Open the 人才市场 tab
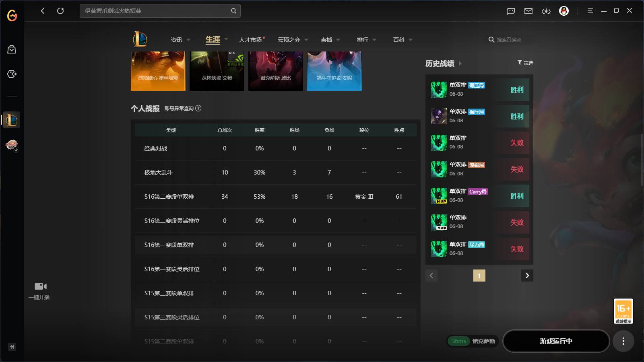This screenshot has height=362, width=644. pyautogui.click(x=250, y=40)
